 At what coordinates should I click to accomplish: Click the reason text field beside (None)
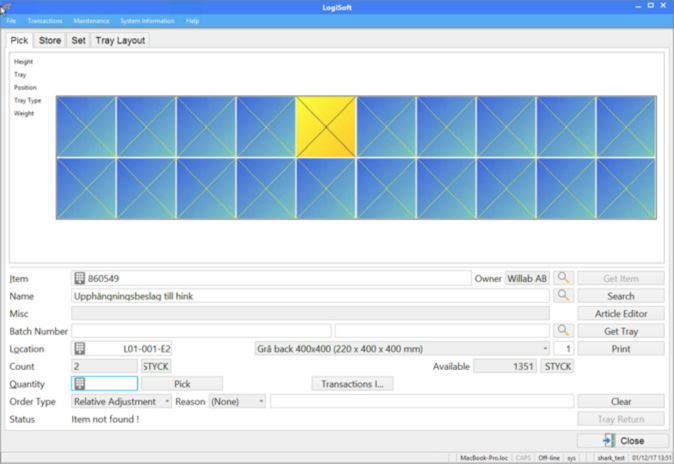(422, 401)
